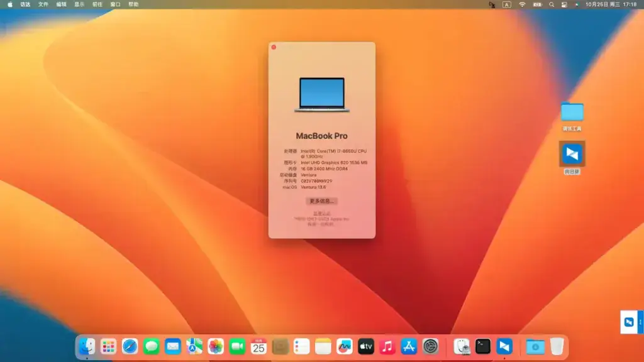The width and height of the screenshot is (644, 362).
Task: Open the Messages app in Dock
Action: tap(151, 347)
